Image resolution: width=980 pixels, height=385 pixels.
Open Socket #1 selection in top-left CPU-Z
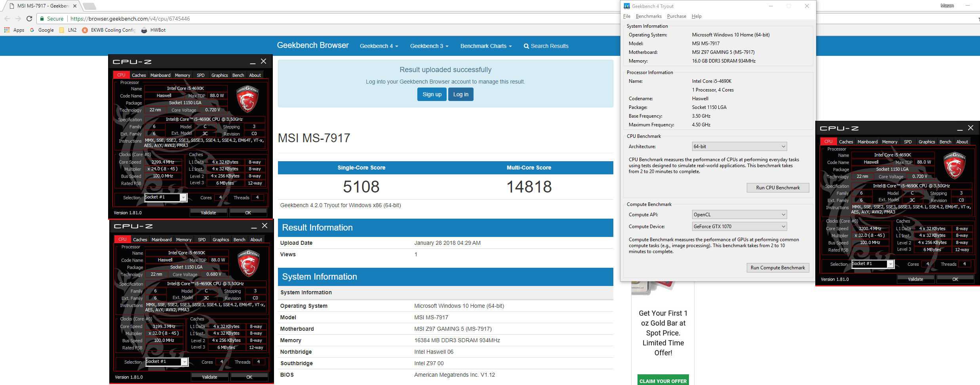(166, 197)
